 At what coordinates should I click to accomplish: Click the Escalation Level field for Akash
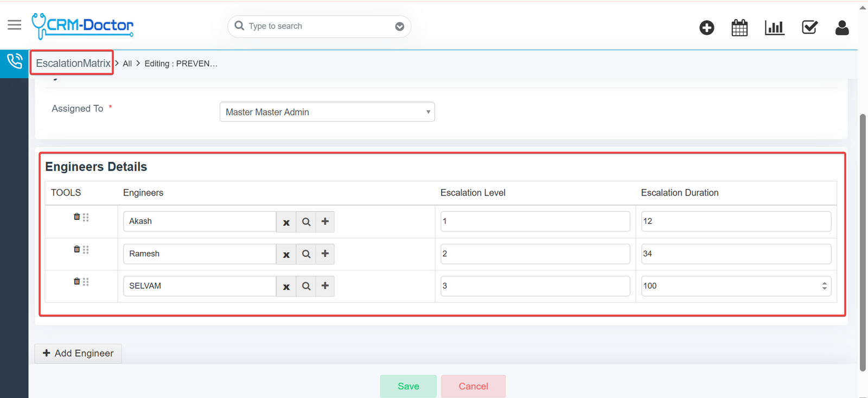(534, 222)
